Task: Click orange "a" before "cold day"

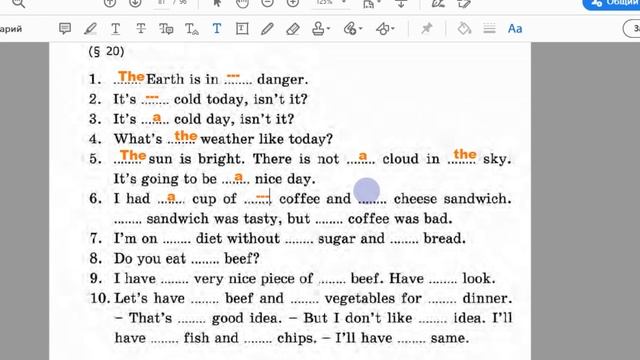Action: (157, 118)
